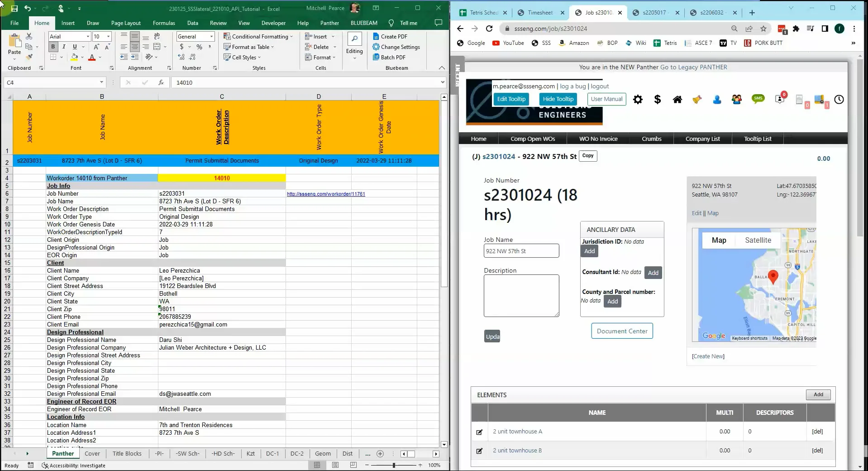Pick the red Font Color swatch
This screenshot has width=868, height=471.
coord(92,57)
